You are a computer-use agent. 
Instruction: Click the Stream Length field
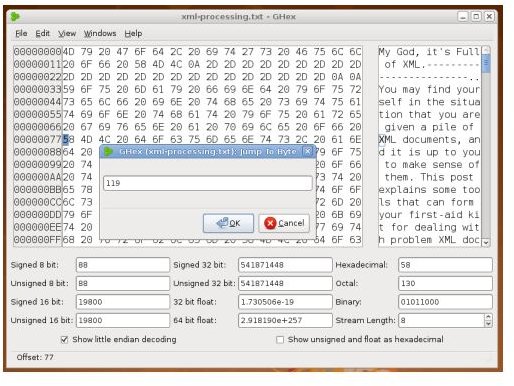tap(441, 320)
